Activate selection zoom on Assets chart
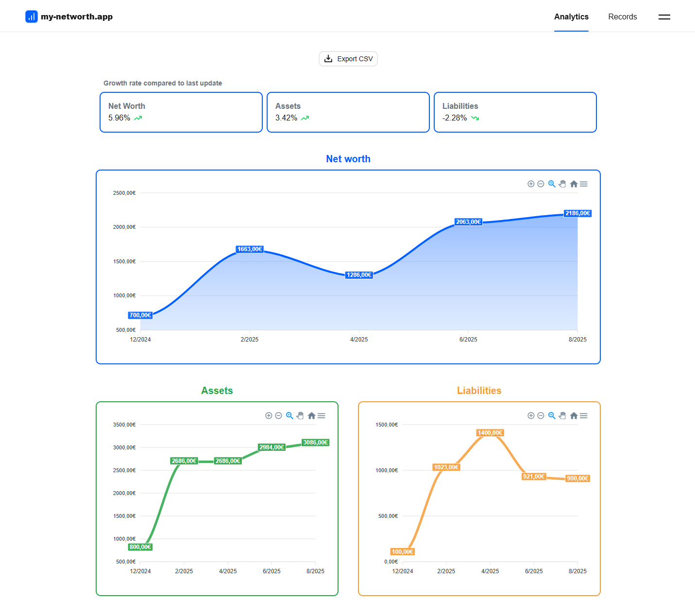Image resolution: width=695 pixels, height=616 pixels. [289, 416]
